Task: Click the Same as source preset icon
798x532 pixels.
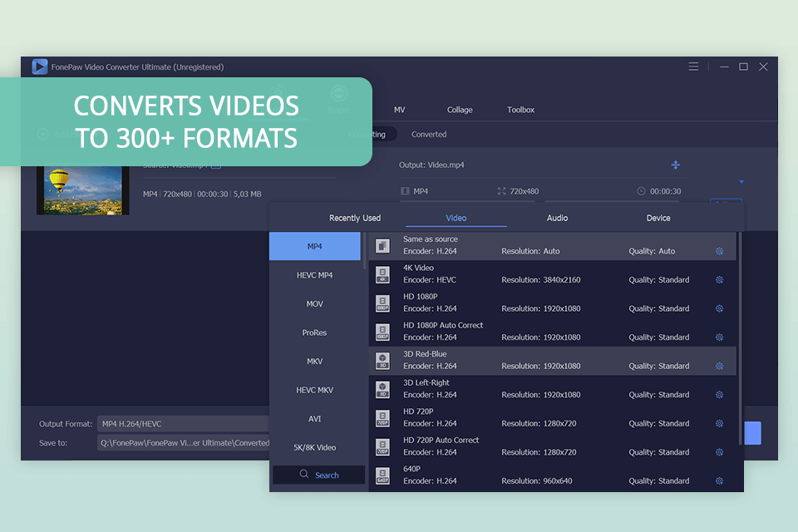Action: coord(382,246)
